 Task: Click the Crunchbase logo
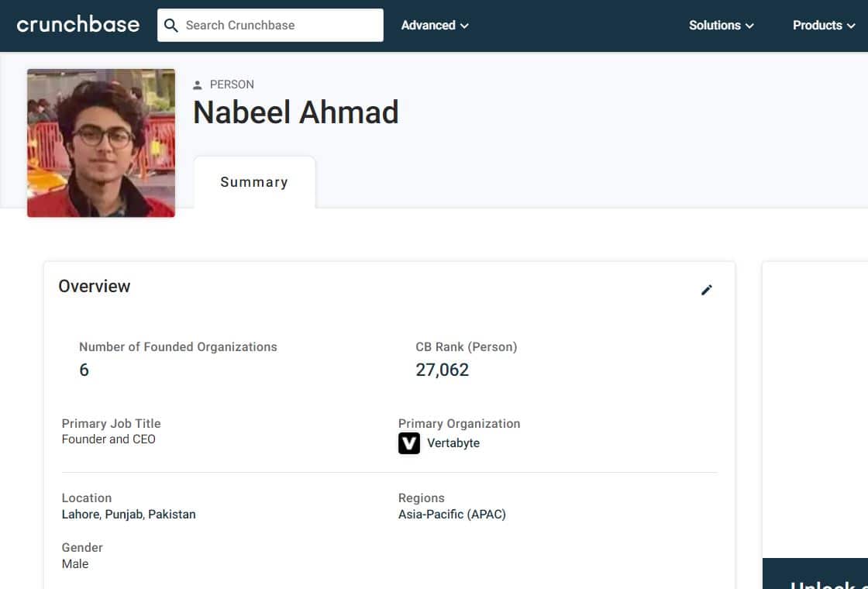pyautogui.click(x=78, y=25)
